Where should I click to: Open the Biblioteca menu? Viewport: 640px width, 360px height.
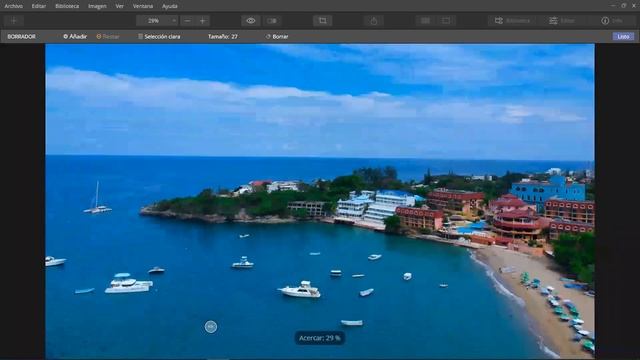[x=67, y=6]
